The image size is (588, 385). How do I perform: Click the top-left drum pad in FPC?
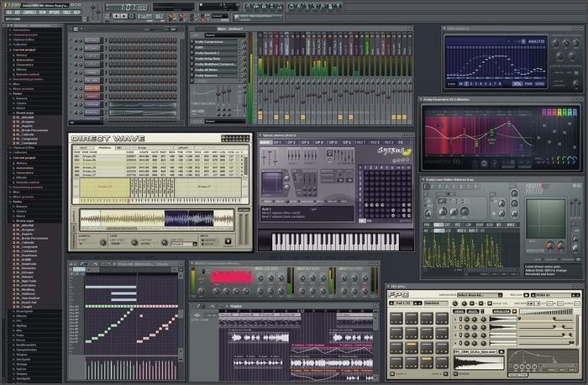pos(396,319)
